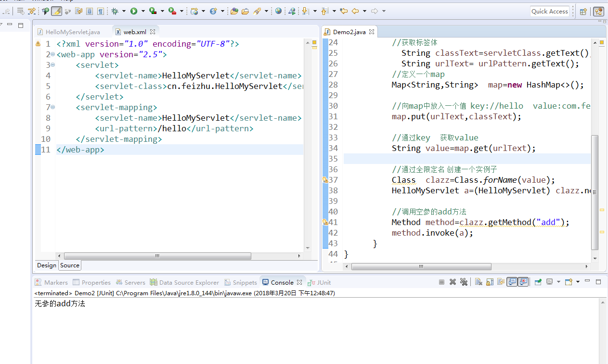Viewport: 608px width, 364px height.
Task: Collapse the web-app element on line 2
Action: point(53,54)
